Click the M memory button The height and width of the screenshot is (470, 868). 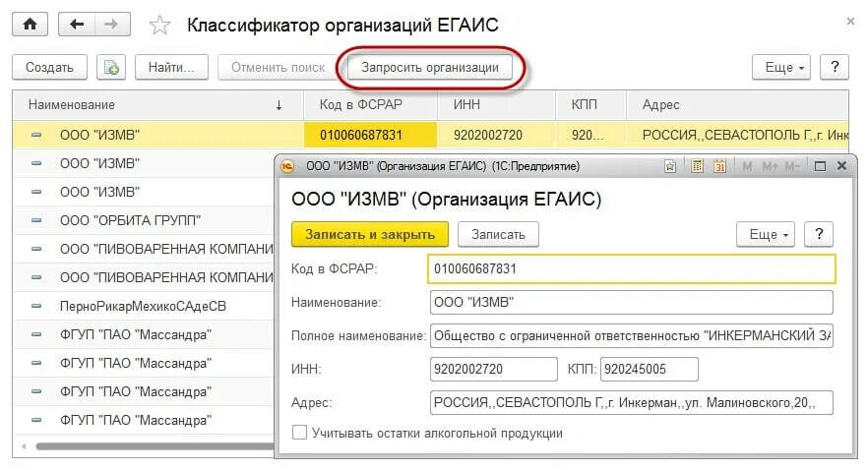[747, 166]
